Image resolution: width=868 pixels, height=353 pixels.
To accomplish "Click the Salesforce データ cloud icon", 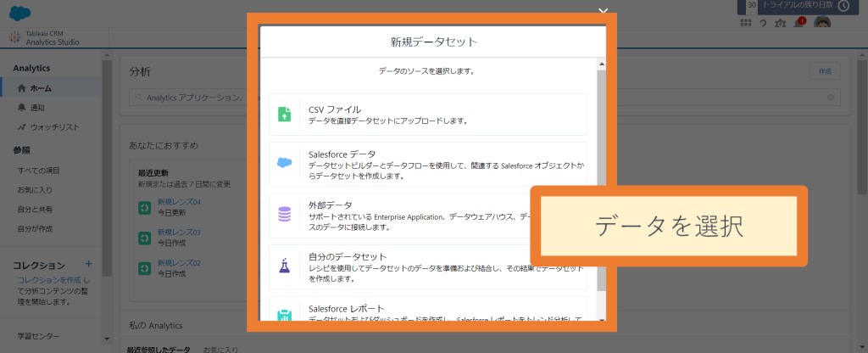I will (284, 163).
